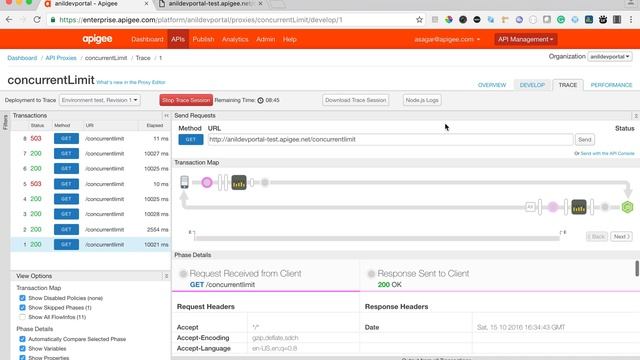Click Response Sent to Client phase circle

point(371,273)
